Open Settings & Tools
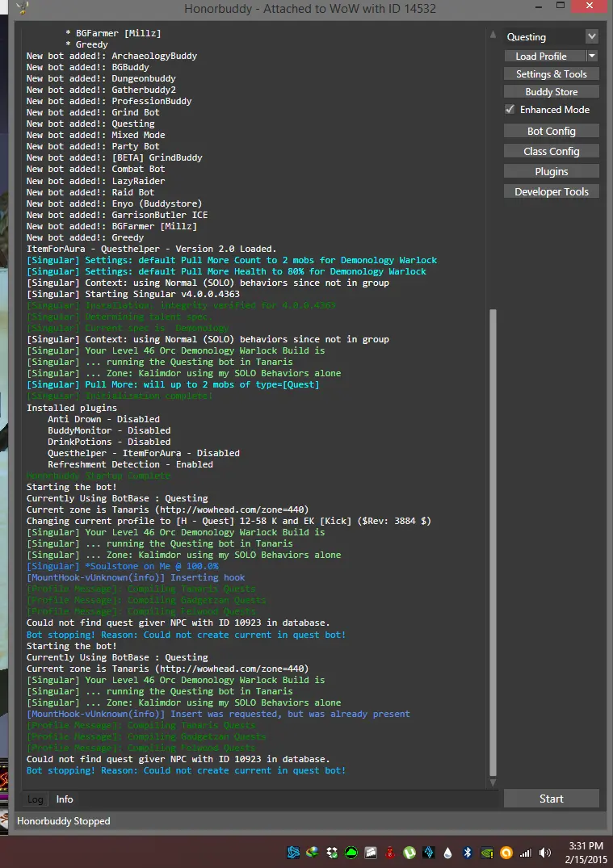613x868 pixels. (x=552, y=74)
